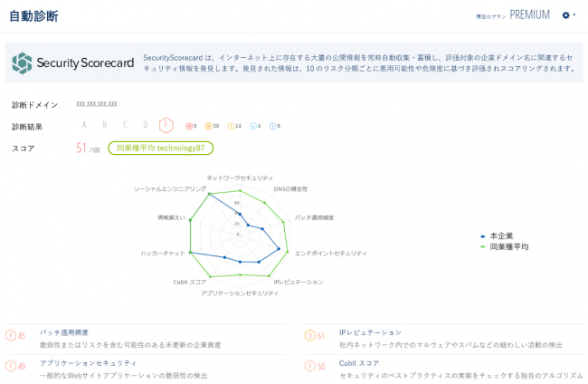Click the PREMIUM plan label

pos(529,14)
